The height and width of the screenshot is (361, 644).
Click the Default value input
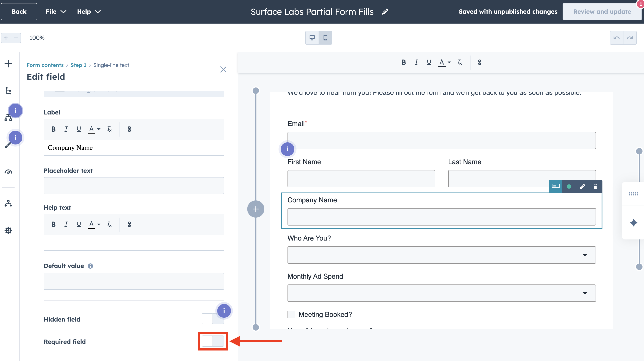[134, 281]
